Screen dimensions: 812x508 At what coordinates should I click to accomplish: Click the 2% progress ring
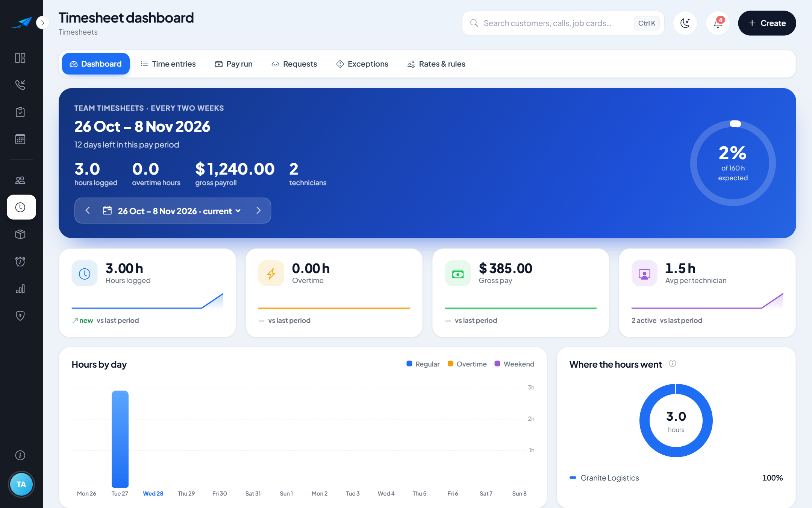(733, 163)
